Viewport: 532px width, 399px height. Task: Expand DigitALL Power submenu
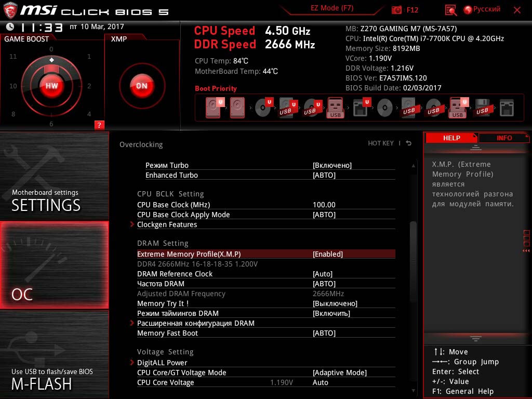click(162, 363)
